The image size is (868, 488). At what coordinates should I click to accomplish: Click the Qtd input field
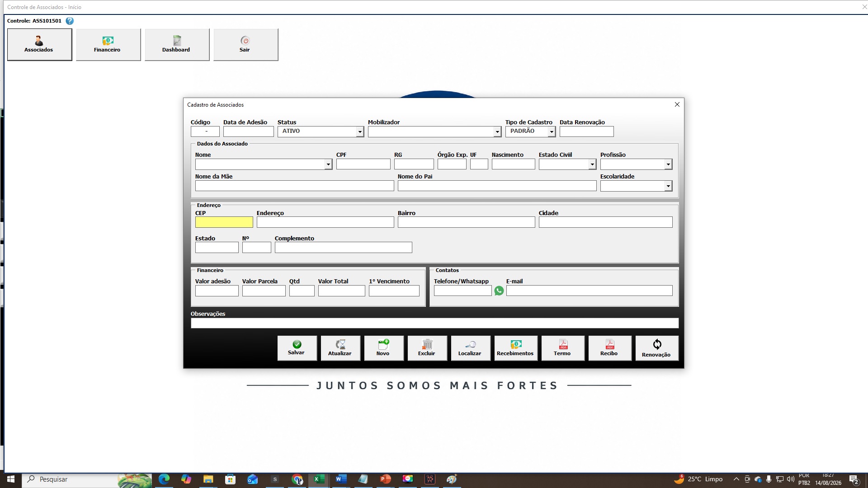(302, 291)
